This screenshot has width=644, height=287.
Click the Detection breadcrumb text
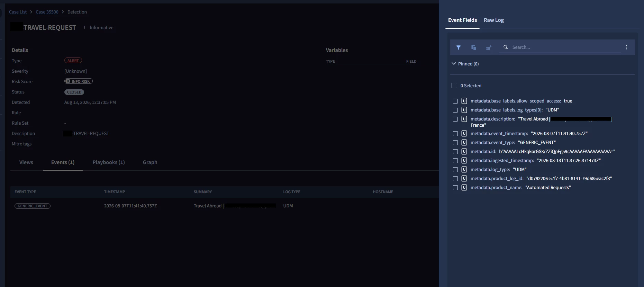point(77,12)
